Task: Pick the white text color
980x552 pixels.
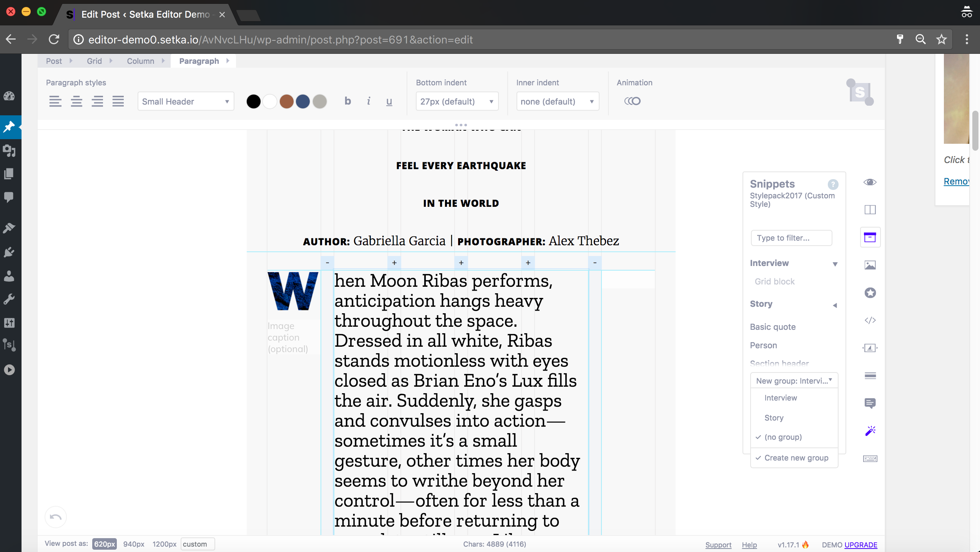Action: click(x=270, y=101)
